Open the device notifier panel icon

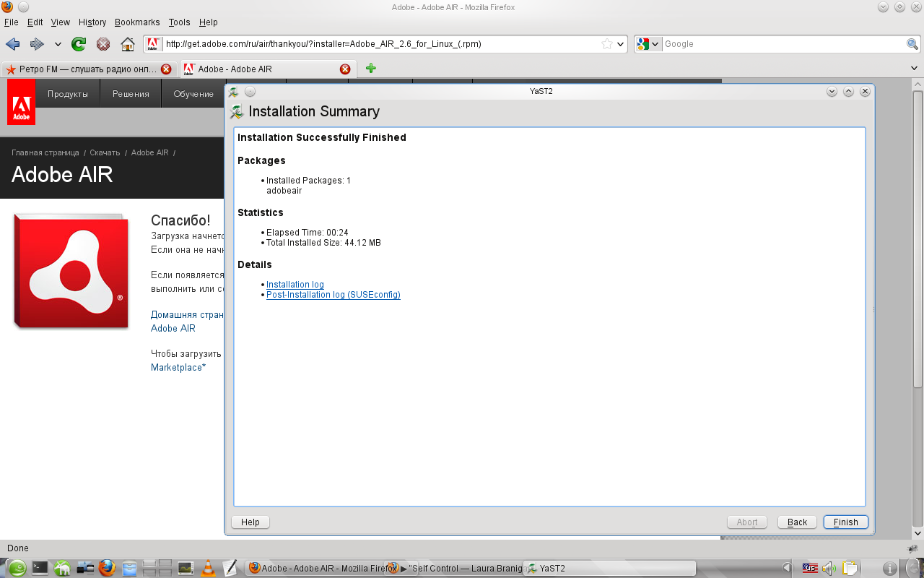tap(85, 569)
